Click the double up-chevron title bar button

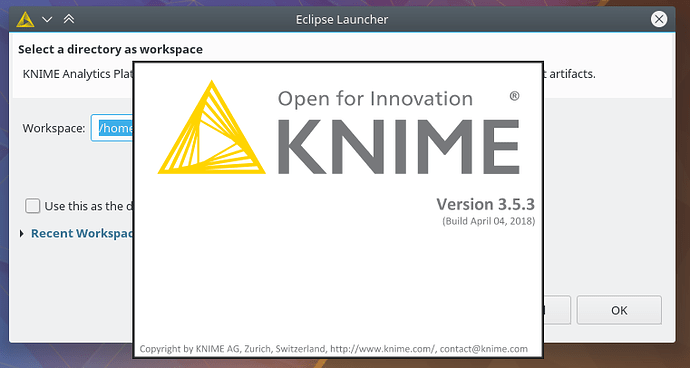point(69,19)
